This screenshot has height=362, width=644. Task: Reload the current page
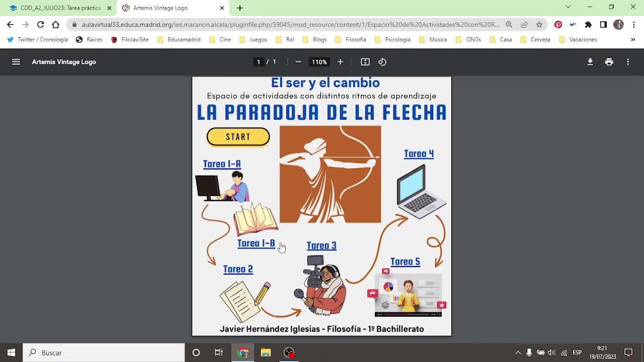coord(40,24)
